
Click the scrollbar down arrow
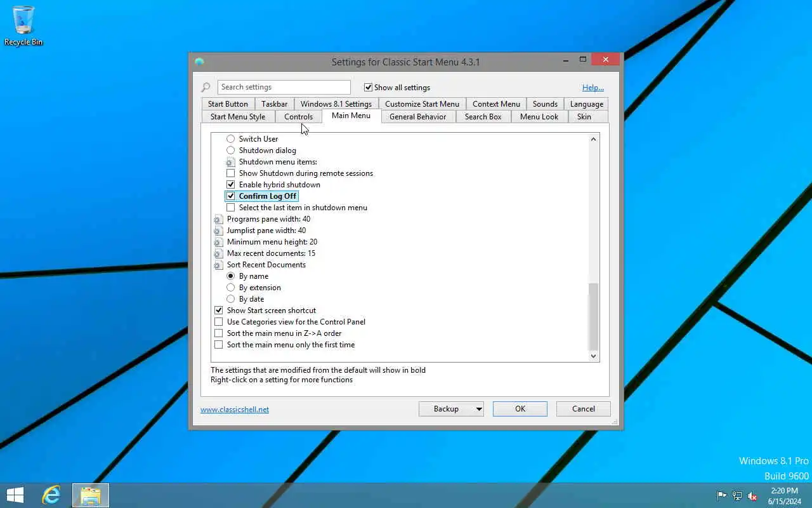pos(593,356)
